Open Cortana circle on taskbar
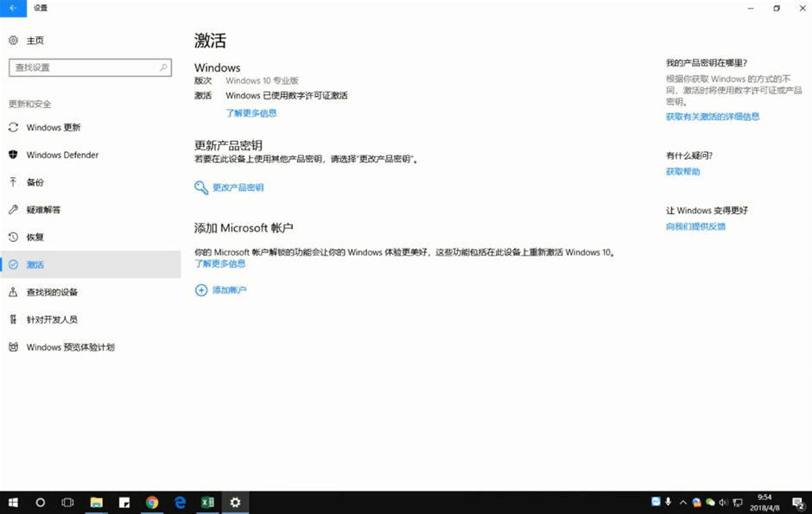 click(41, 502)
